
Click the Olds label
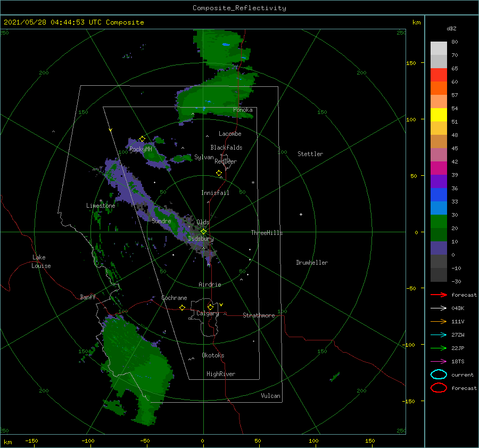coord(203,222)
